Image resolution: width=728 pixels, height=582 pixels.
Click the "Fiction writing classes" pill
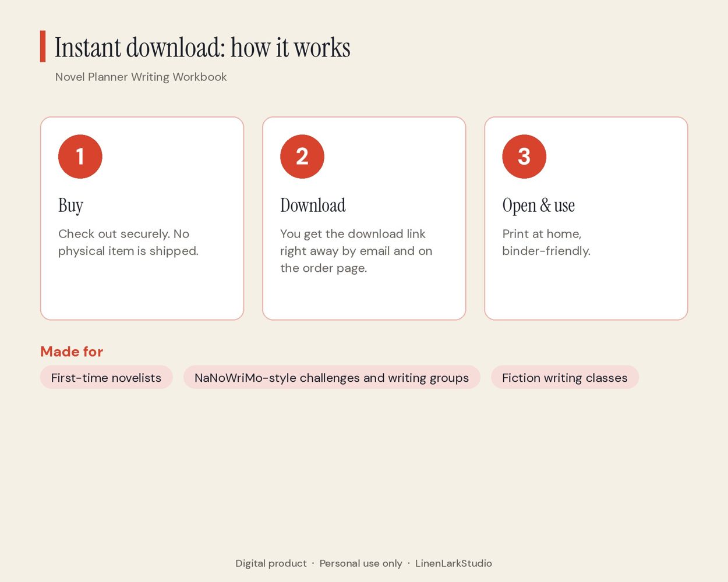pos(565,377)
